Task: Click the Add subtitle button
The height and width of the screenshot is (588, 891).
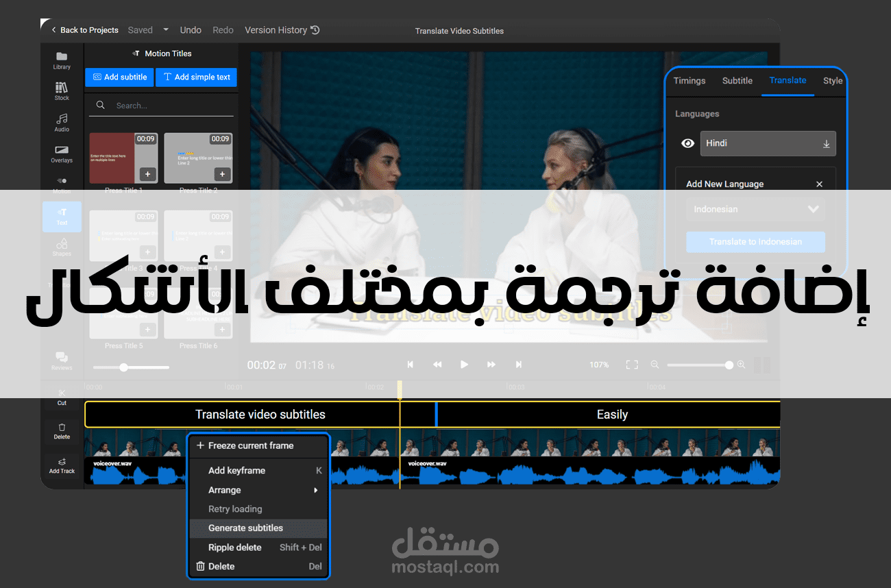Action: point(119,77)
